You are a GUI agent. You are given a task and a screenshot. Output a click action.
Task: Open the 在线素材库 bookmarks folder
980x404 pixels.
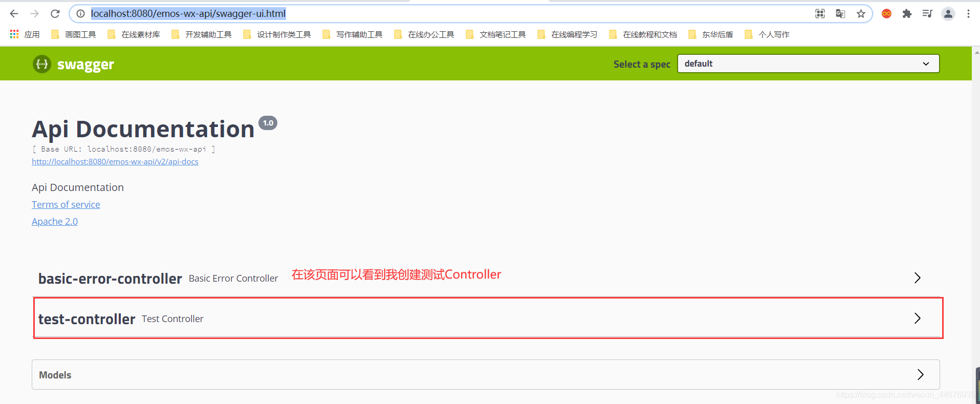coord(134,34)
